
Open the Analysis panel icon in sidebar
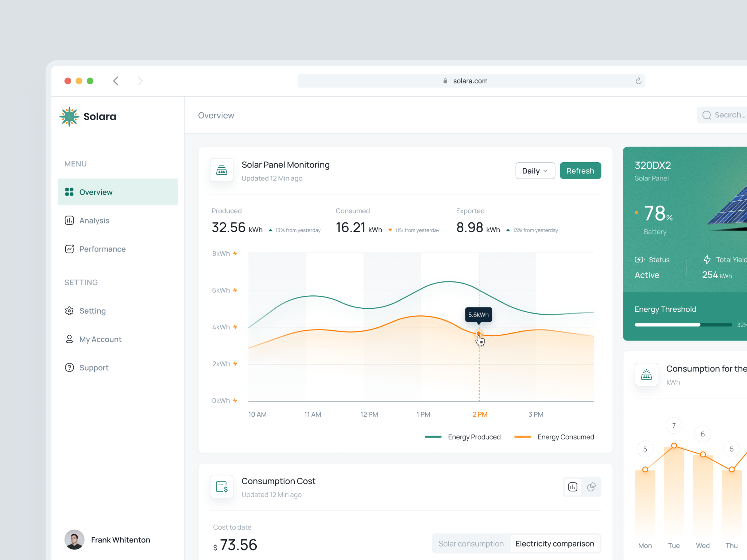[69, 220]
